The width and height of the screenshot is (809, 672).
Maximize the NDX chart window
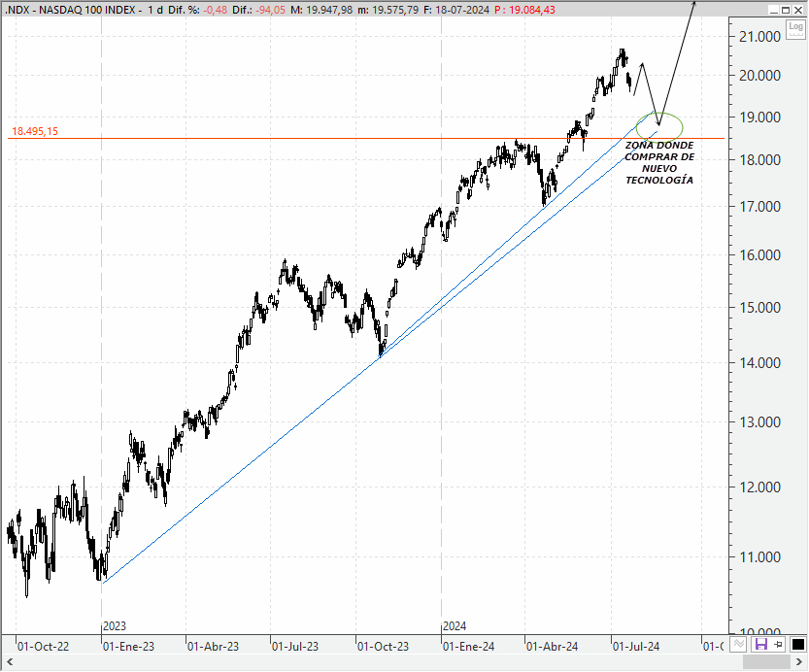pyautogui.click(x=786, y=10)
